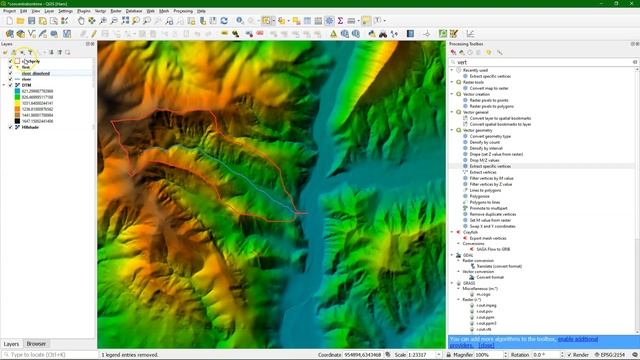Click the close link in blue notice
Screen dimensions: 640x360
(x=486, y=345)
